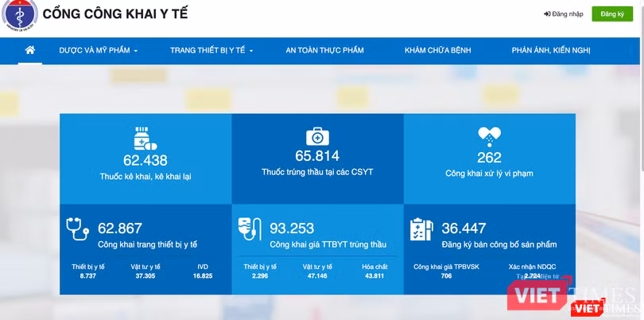Select Vật tư y tế 47.146 stat
644x320 pixels.
tap(317, 271)
